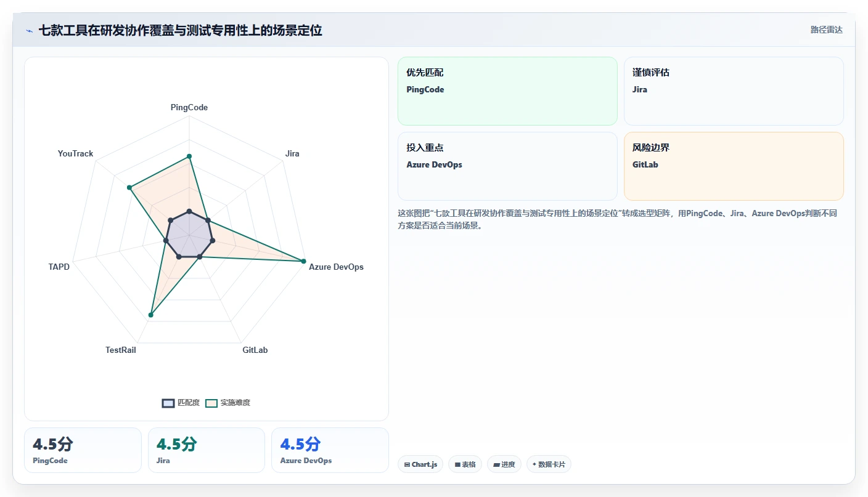Click the chart title 七款工具在研发协作覆盖

point(181,30)
